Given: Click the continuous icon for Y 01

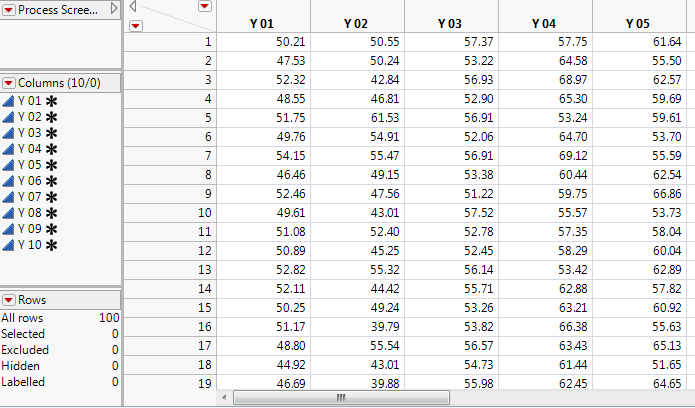Looking at the screenshot, I should pos(8,101).
